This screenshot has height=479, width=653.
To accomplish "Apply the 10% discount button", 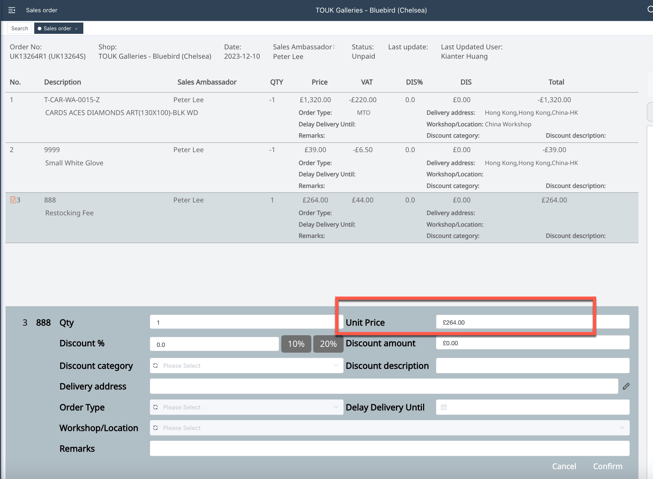I will pyautogui.click(x=296, y=344).
